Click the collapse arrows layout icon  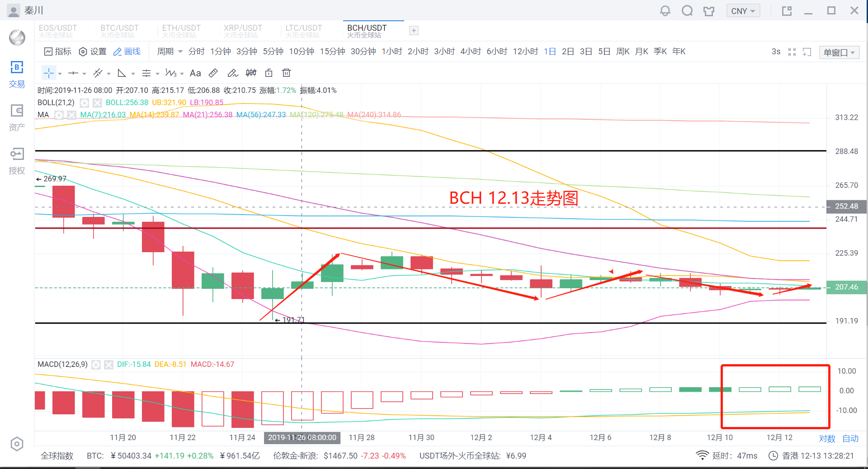pos(792,52)
